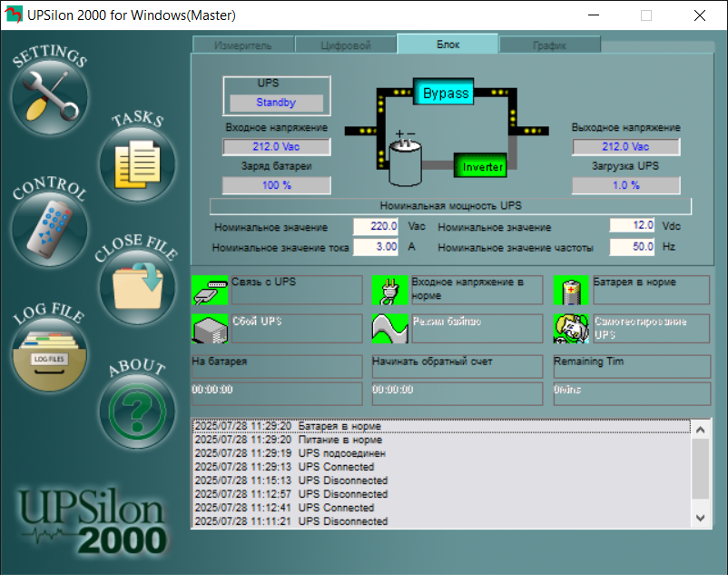The height and width of the screenshot is (575, 728).
Task: Switch to the Цифровой tab
Action: pos(346,45)
